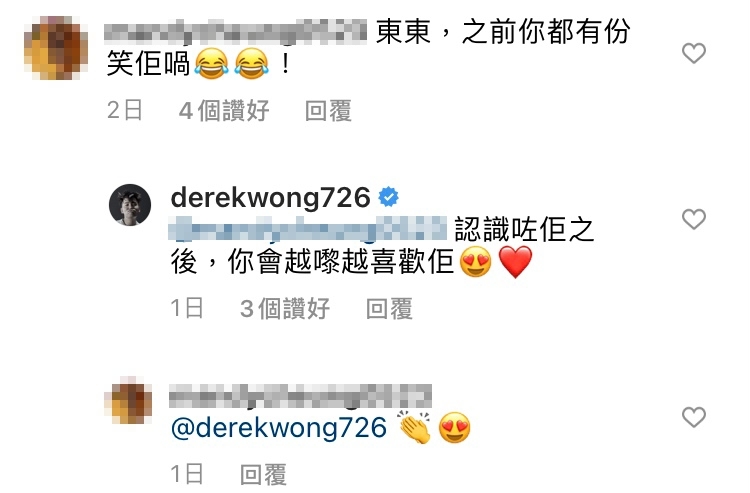Tap 回覆 under the top comment

tap(329, 111)
